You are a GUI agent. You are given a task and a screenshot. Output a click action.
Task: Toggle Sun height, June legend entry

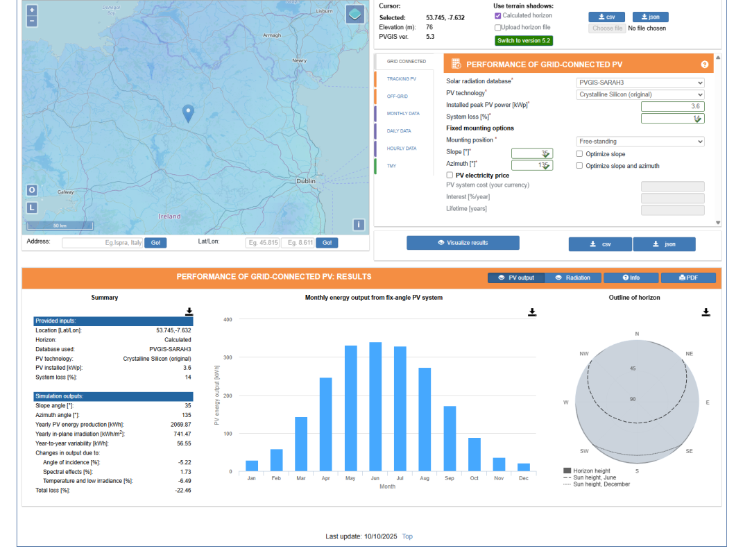pos(590,477)
